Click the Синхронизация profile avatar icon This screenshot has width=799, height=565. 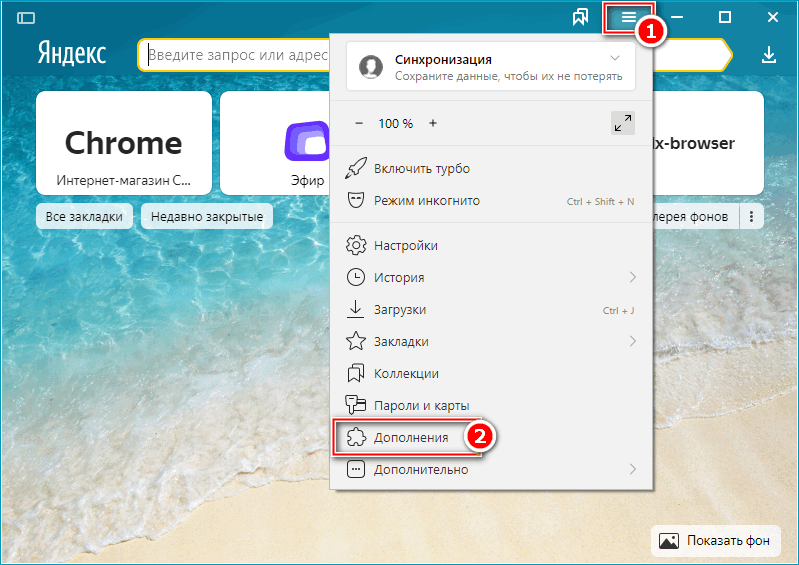point(371,67)
